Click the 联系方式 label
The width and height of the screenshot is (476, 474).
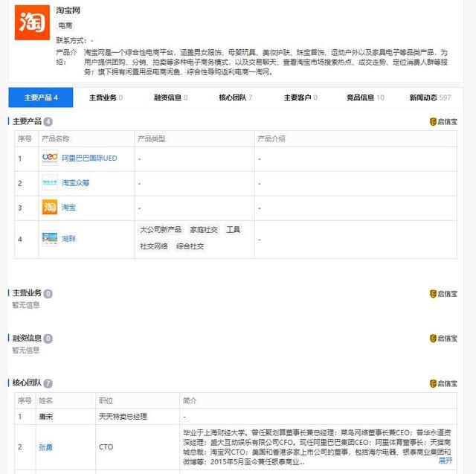(x=71, y=40)
